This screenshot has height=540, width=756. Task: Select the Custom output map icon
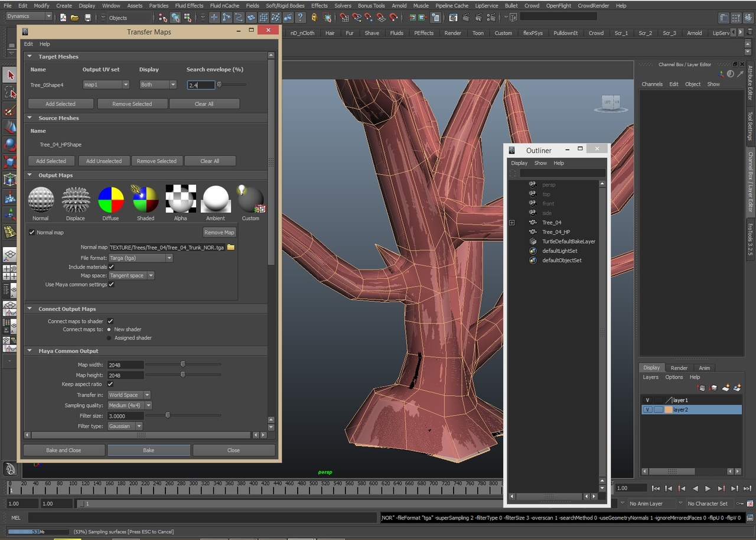[250, 199]
